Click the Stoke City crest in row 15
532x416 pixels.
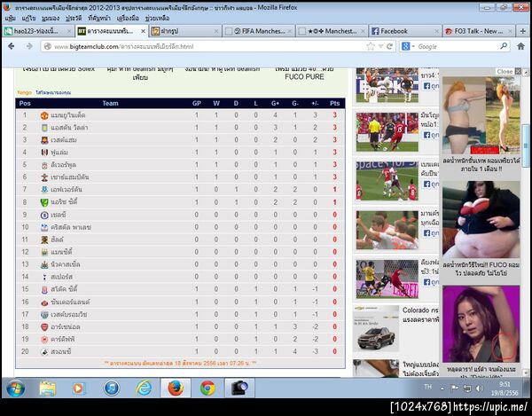point(44,290)
